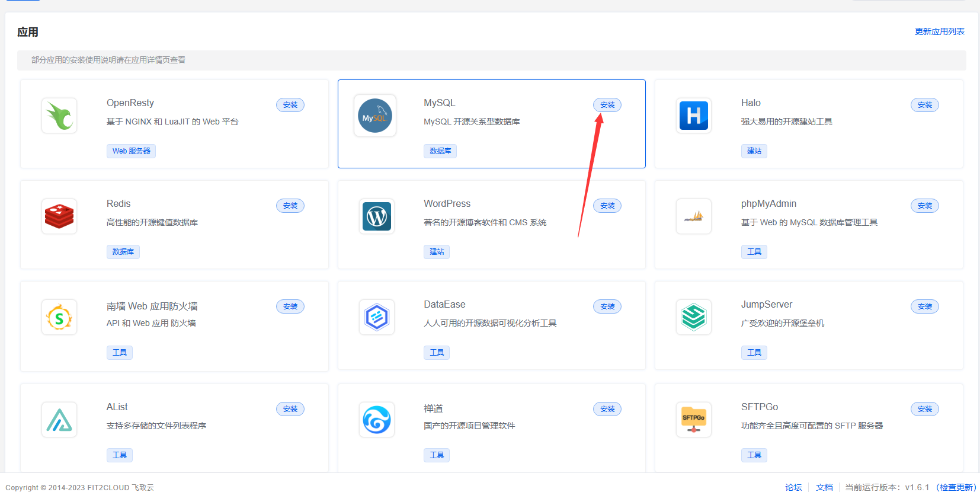Click the JumpServer green layers icon
The width and height of the screenshot is (980, 492).
tap(694, 317)
